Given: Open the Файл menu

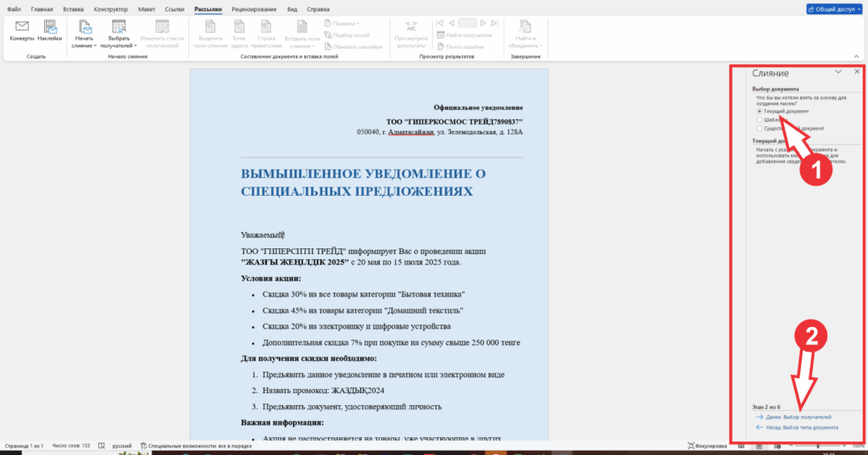Looking at the screenshot, I should (14, 9).
